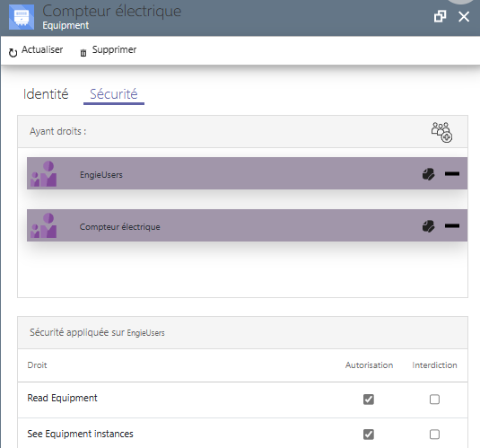
Task: Restore the panel with the window overlay icon
Action: coord(440,16)
